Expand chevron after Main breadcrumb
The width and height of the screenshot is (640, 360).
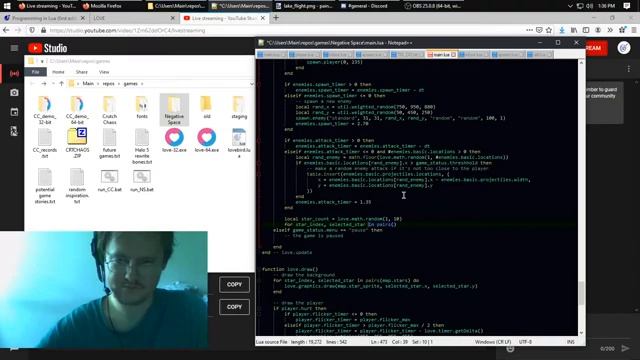pyautogui.click(x=98, y=84)
